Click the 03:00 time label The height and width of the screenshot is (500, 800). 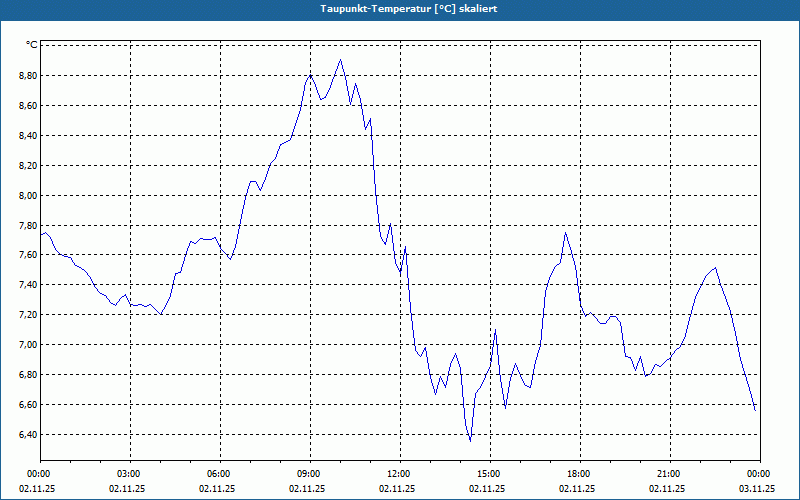click(x=131, y=474)
